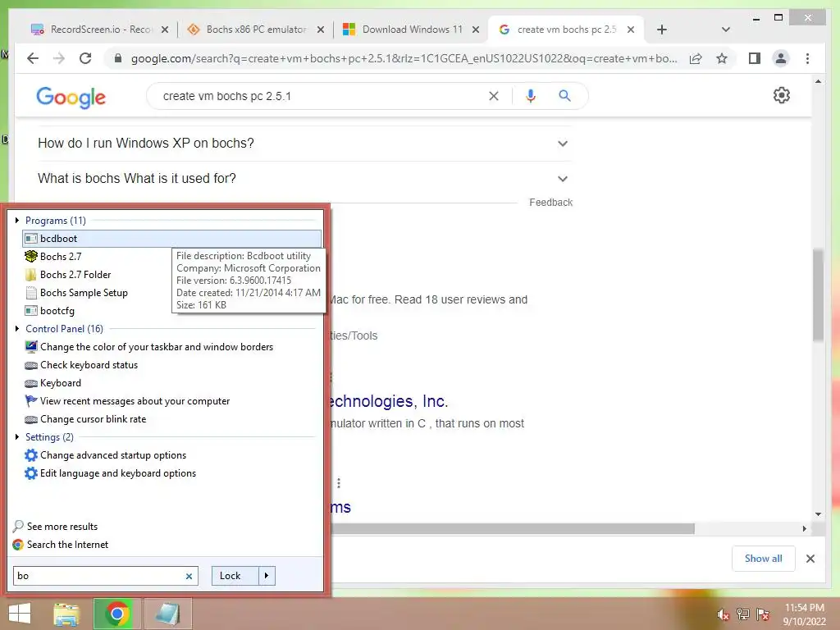Click the muted volume tray icon
Viewport: 840px width, 630px height.
(x=723, y=614)
